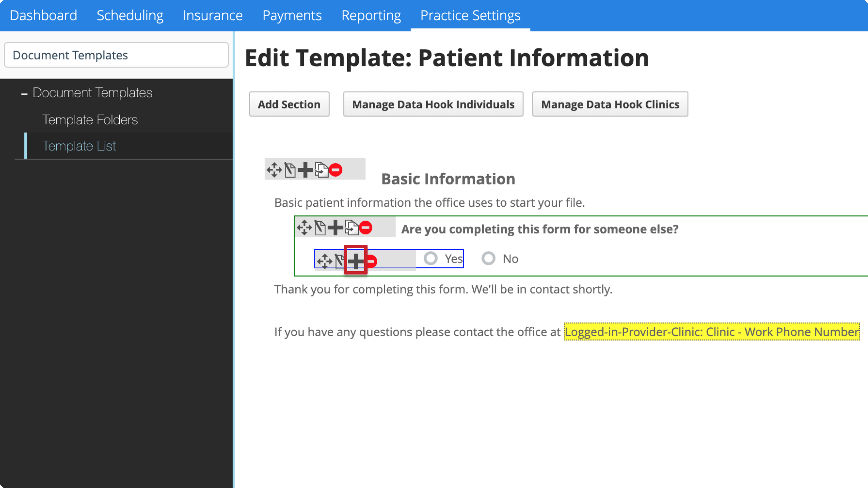The image size is (868, 488).
Task: Select the Yes radio button option
Action: (431, 258)
